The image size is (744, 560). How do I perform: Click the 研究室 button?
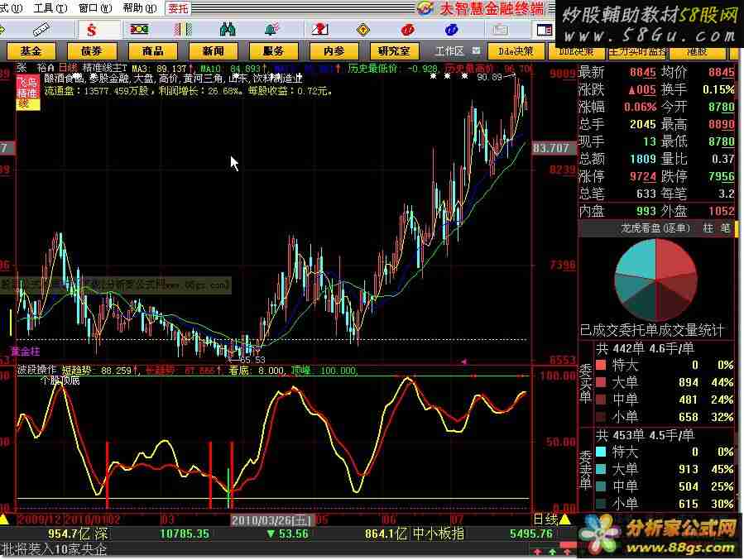[x=394, y=50]
